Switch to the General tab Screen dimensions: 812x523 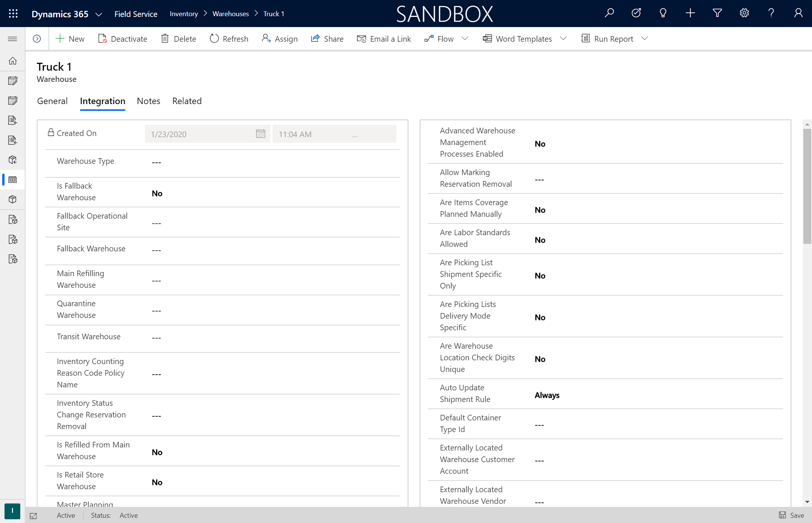pyautogui.click(x=52, y=101)
